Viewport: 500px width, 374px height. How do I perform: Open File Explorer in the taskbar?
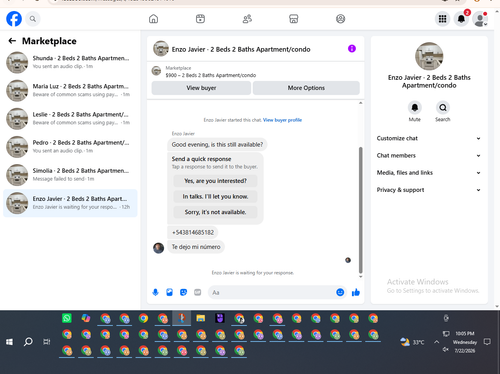(x=201, y=318)
